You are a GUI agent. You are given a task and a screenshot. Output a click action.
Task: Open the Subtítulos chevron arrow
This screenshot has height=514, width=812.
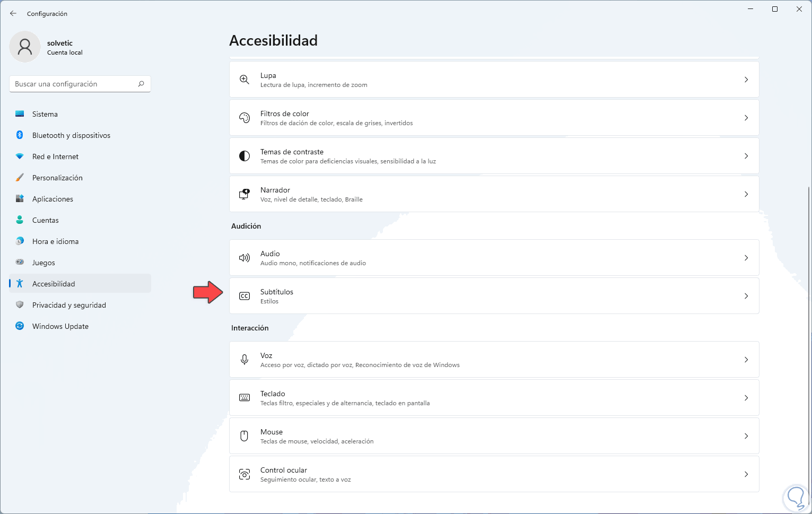(x=746, y=296)
